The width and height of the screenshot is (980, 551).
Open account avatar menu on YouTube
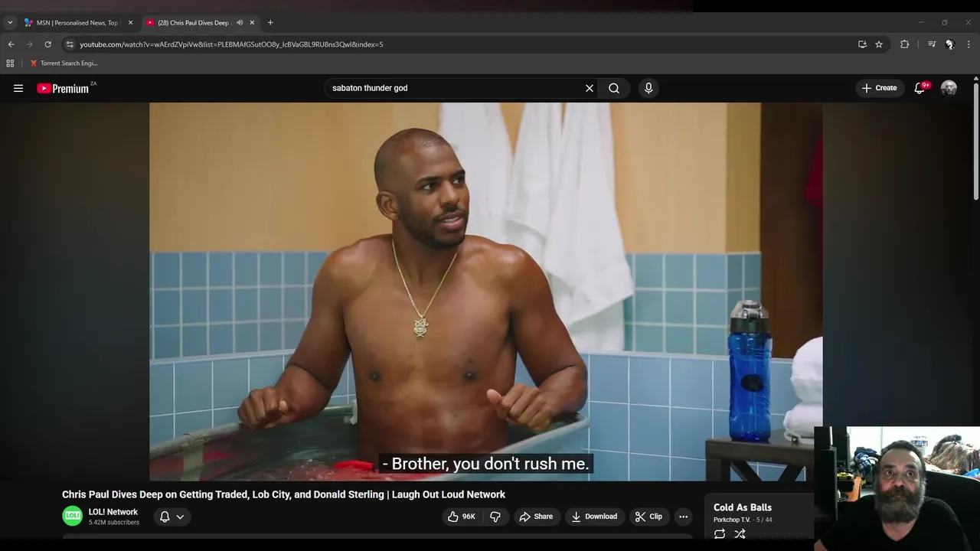tap(949, 88)
